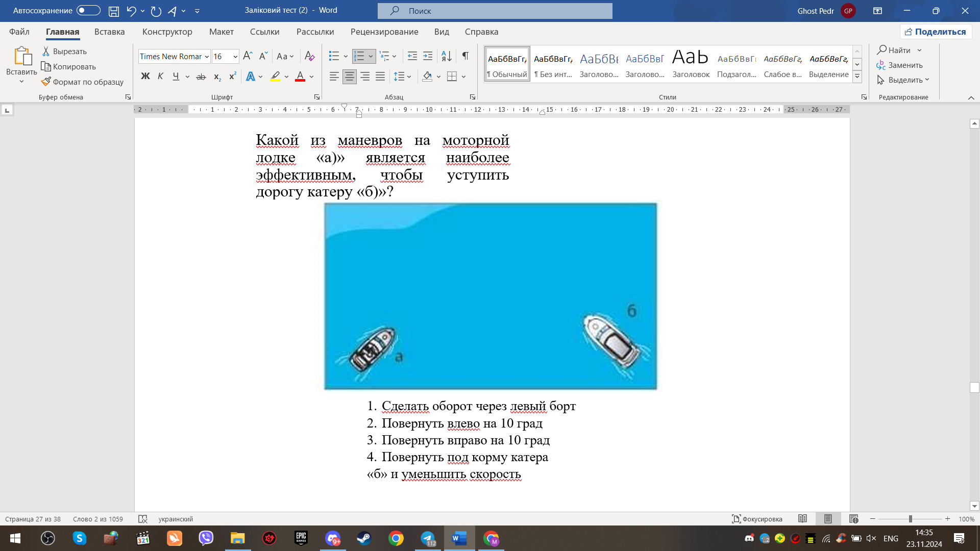The width and height of the screenshot is (980, 551).
Task: Cut selection with Вырезать
Action: coord(64,52)
